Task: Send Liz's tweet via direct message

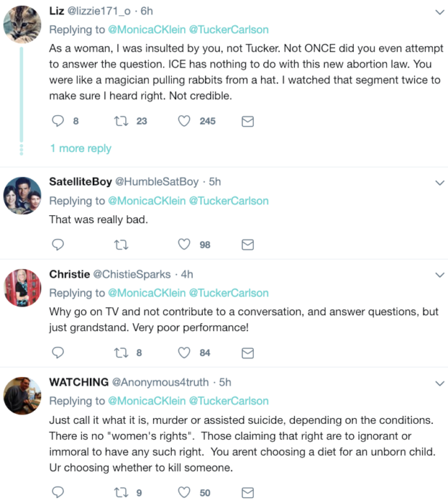Action: [247, 121]
